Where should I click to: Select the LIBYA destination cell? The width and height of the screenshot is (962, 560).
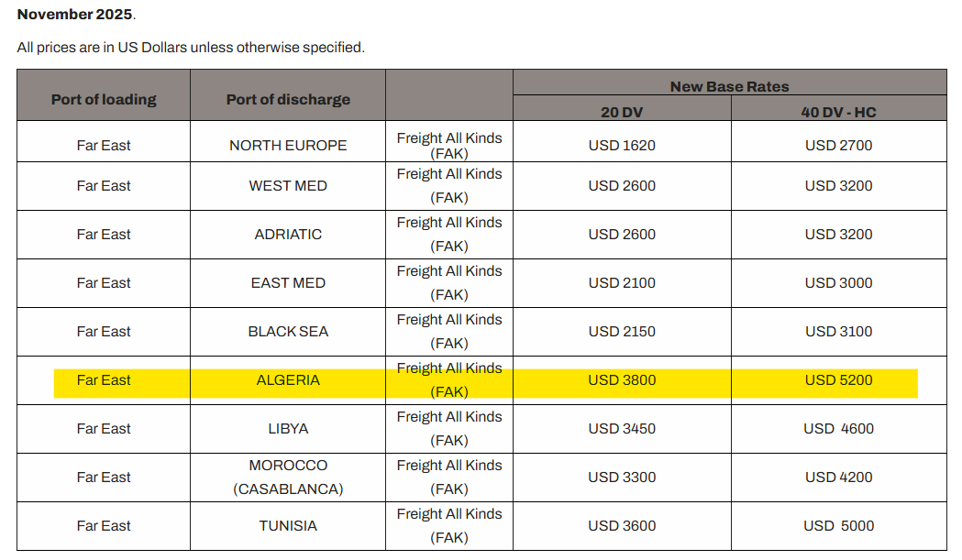(288, 428)
